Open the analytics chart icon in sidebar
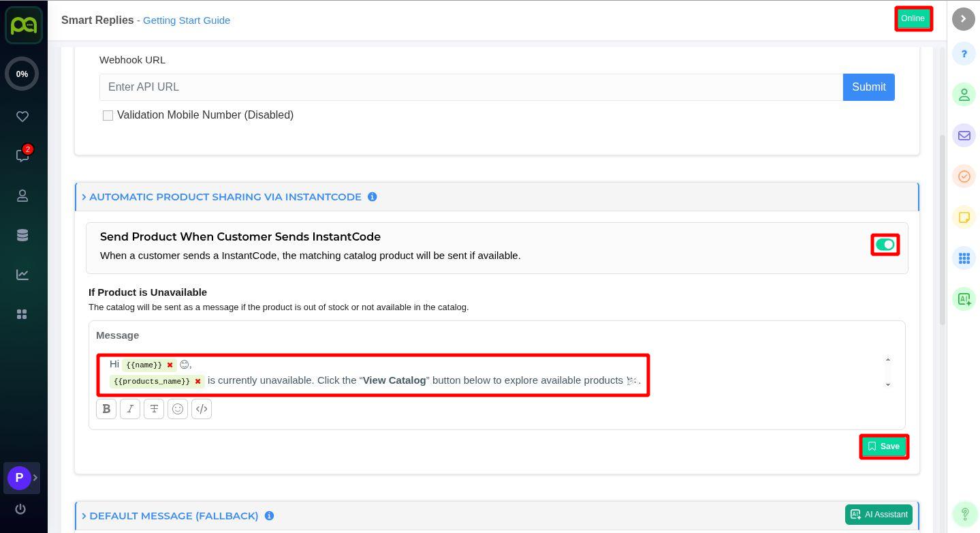Screen dimensions: 980x533 tap(22, 275)
